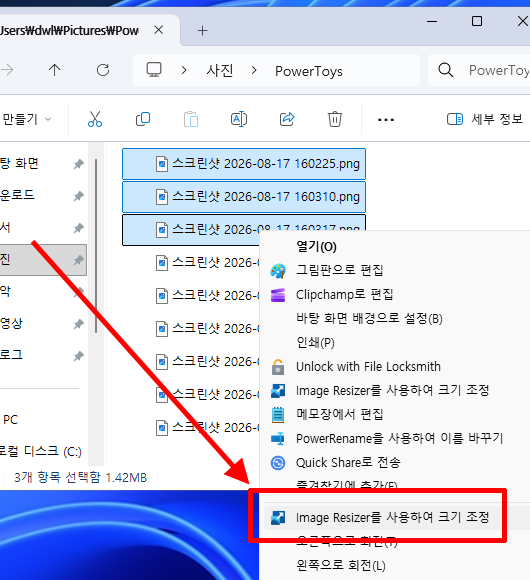Screen dimensions: 530x580
Task: Close the Pictures\Pow tab
Action: click(x=159, y=30)
